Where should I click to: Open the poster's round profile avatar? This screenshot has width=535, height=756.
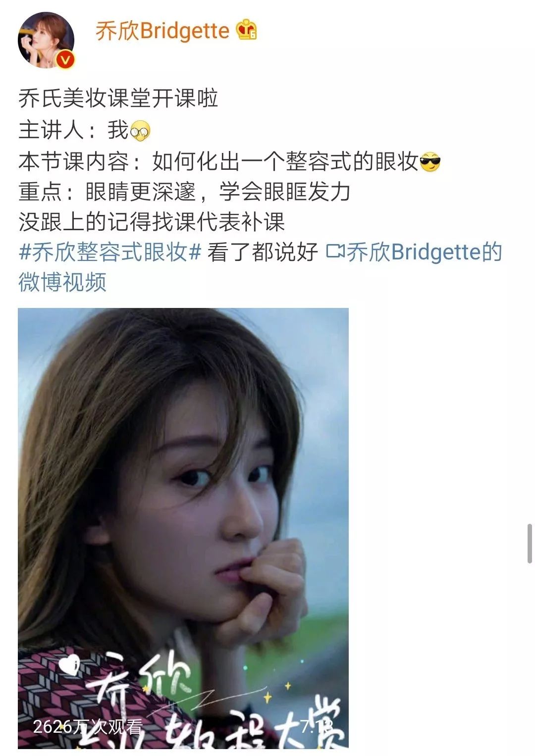point(46,40)
